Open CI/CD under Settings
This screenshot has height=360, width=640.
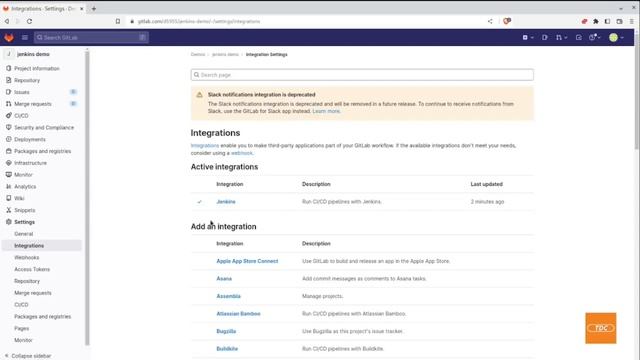click(x=21, y=305)
